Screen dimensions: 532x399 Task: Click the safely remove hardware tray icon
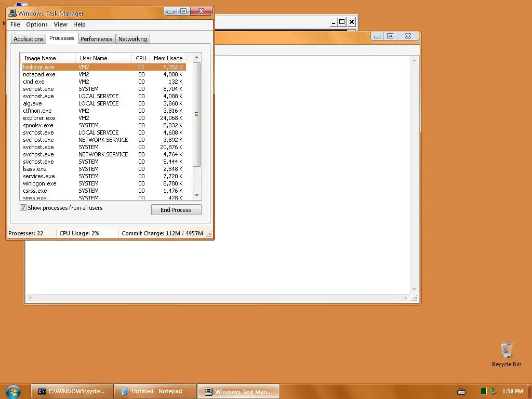click(x=493, y=391)
